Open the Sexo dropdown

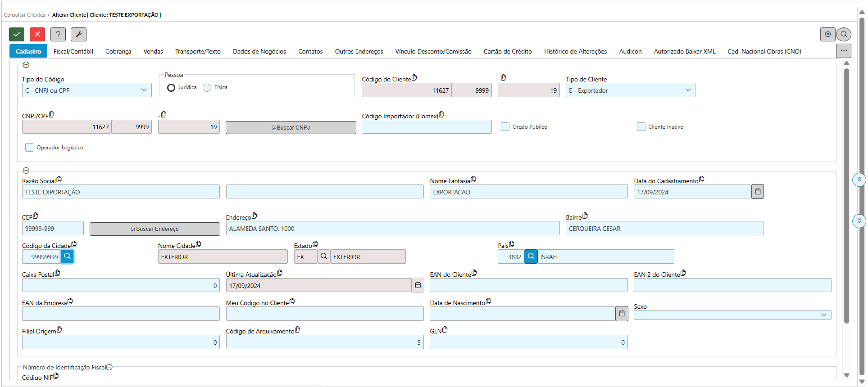coord(732,315)
